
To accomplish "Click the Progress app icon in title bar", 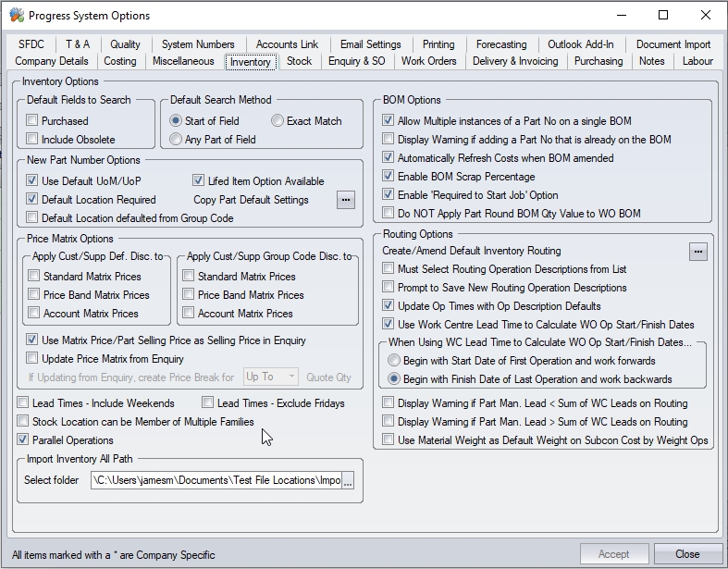I will [x=16, y=15].
